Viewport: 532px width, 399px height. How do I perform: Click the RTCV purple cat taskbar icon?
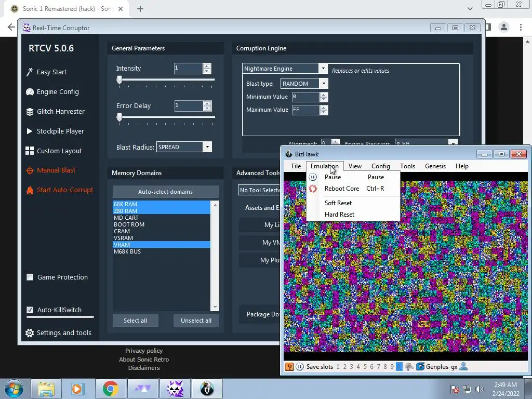pos(175,389)
